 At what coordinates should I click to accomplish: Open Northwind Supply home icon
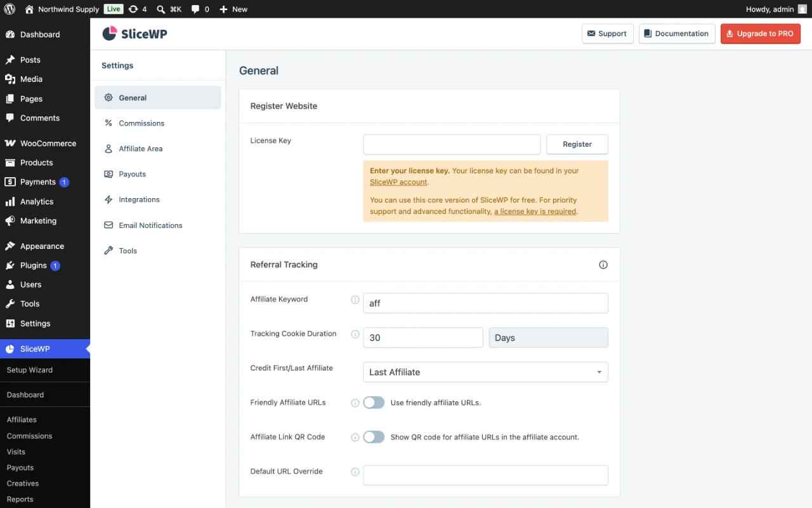coord(29,9)
